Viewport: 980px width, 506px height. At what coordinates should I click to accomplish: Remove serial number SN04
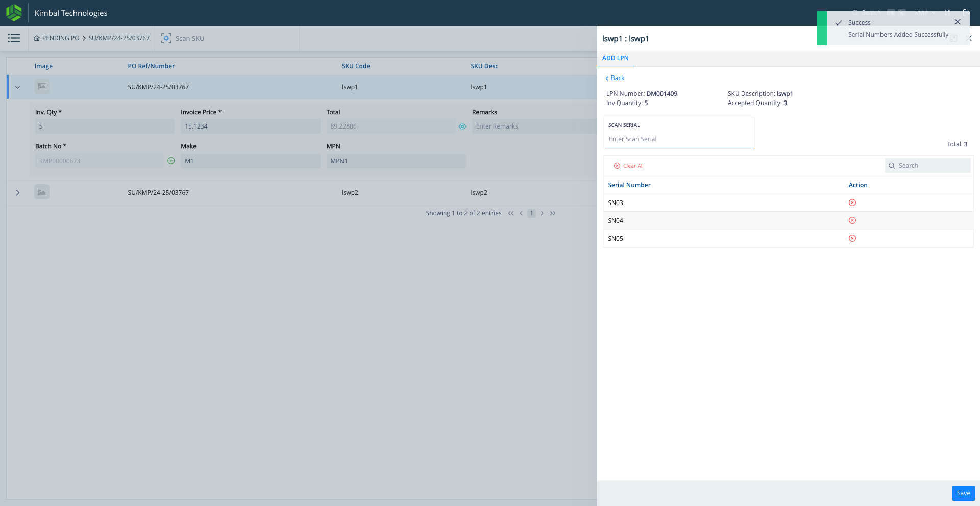[x=852, y=220]
